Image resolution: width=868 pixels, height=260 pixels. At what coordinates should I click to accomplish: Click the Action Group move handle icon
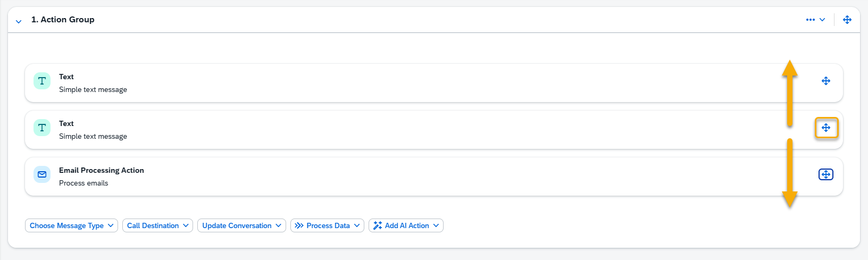[847, 20]
